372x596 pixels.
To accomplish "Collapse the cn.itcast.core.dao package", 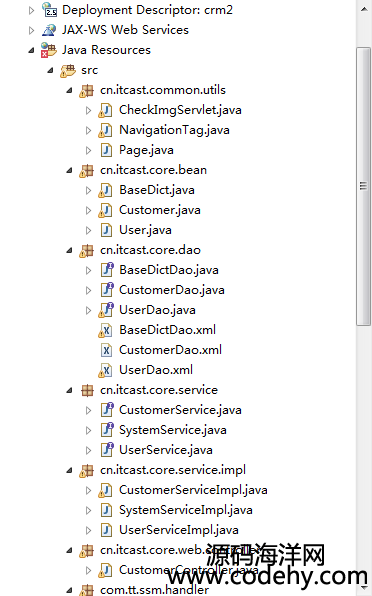I will 69,250.
